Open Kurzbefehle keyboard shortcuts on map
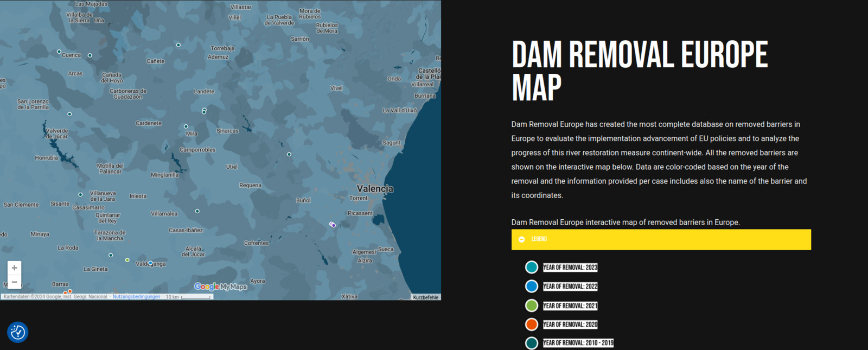The image size is (868, 350). (x=425, y=297)
